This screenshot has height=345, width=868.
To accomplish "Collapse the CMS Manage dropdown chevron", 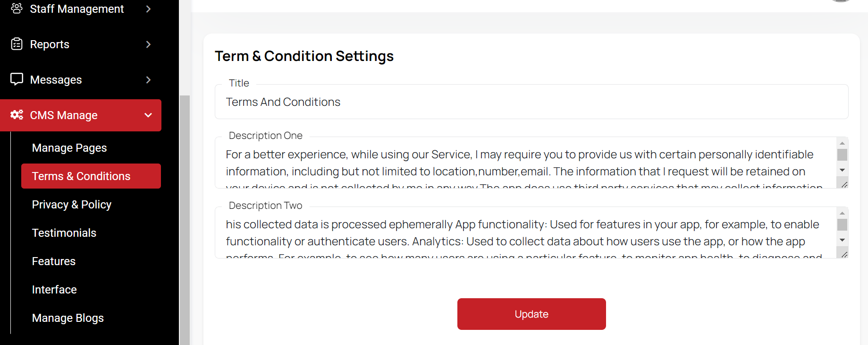I will click(x=148, y=115).
